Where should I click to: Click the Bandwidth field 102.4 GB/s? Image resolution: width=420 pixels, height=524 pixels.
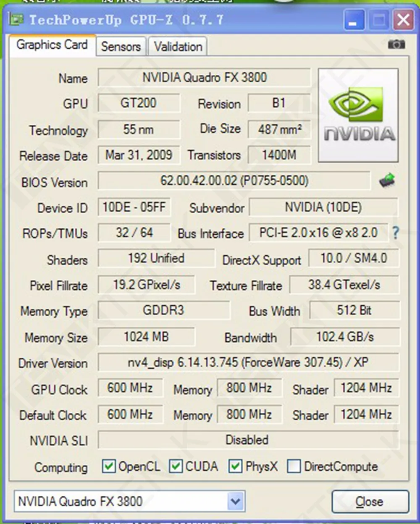coord(345,337)
